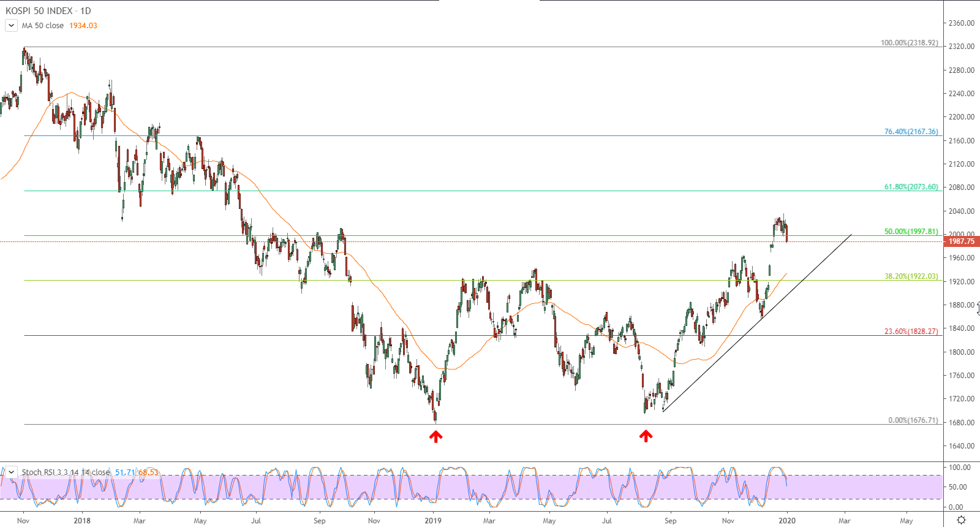The width and height of the screenshot is (980, 527).
Task: Click the 2020 time axis label
Action: [x=787, y=521]
